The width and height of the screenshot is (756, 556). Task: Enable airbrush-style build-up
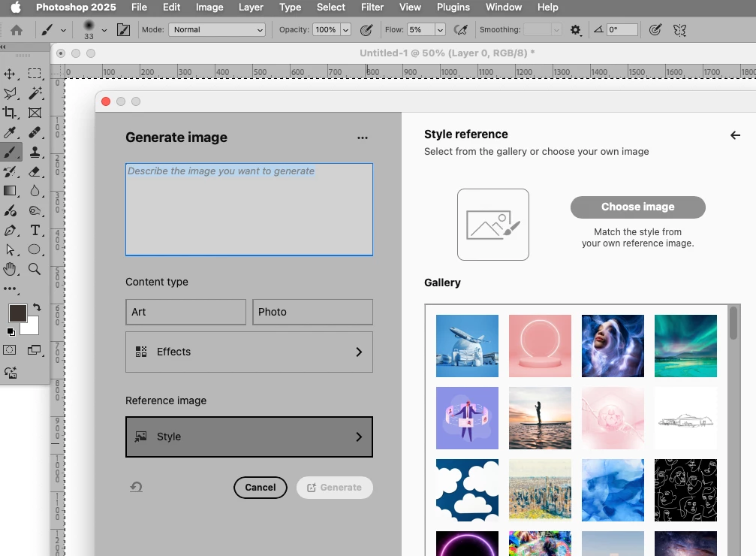tap(461, 30)
